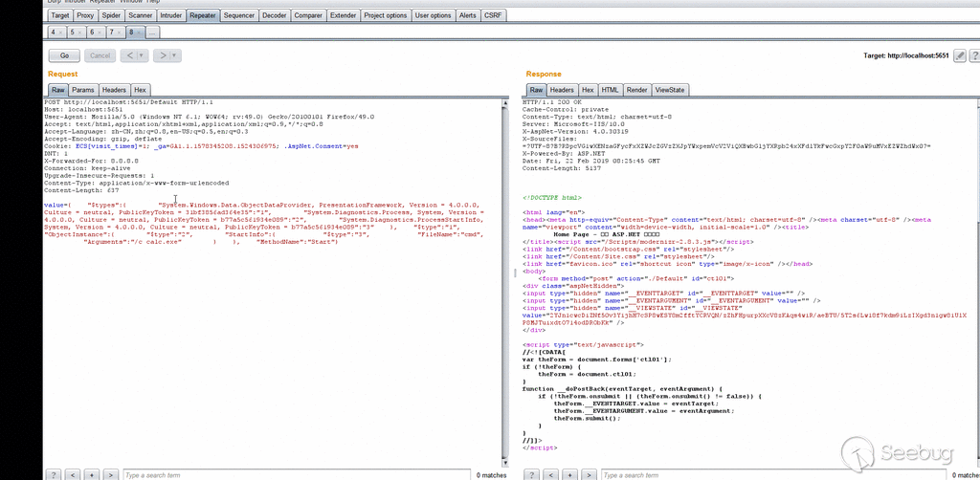Image resolution: width=980 pixels, height=480 pixels.
Task: Switch to the Intruder tab
Action: 171,15
